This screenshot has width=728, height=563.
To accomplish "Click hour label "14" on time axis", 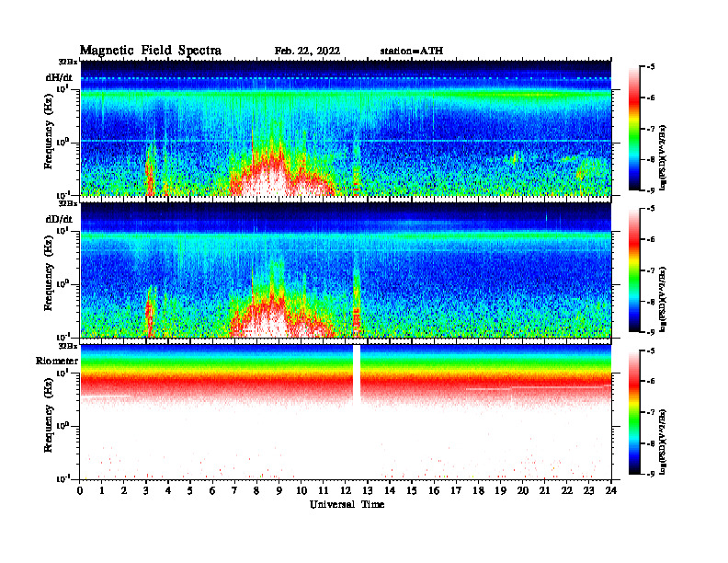I will pyautogui.click(x=390, y=490).
